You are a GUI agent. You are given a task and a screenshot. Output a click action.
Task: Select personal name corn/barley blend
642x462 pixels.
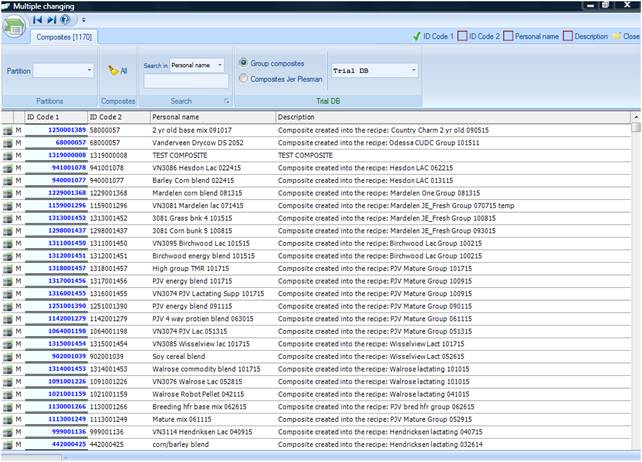181,444
